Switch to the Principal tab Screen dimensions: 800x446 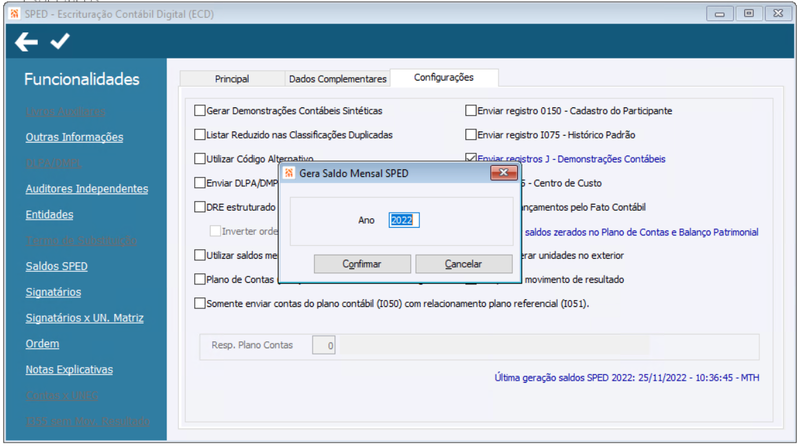tap(232, 79)
